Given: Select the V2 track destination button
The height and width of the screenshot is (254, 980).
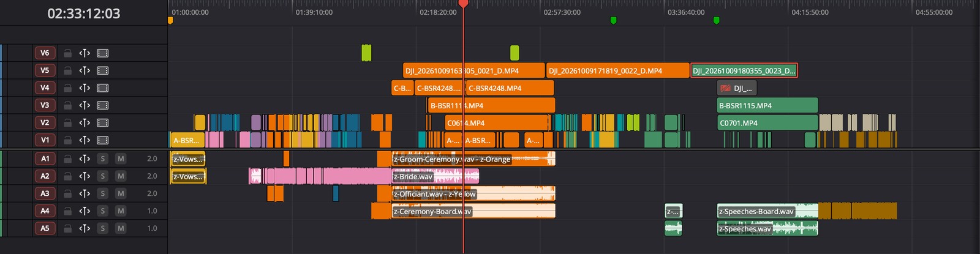Looking at the screenshot, I should click(45, 123).
